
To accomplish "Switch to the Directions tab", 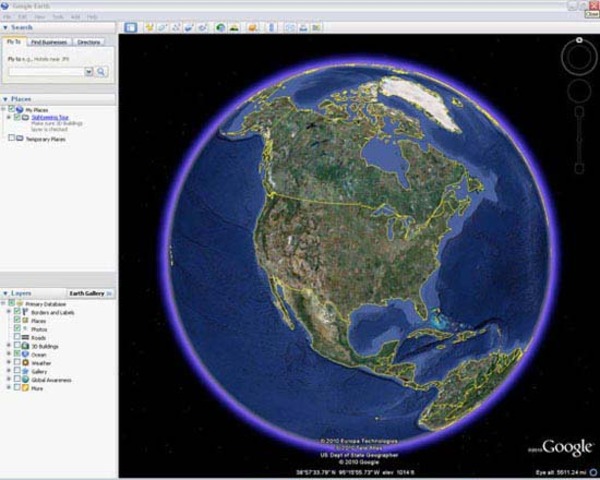I will click(x=88, y=42).
